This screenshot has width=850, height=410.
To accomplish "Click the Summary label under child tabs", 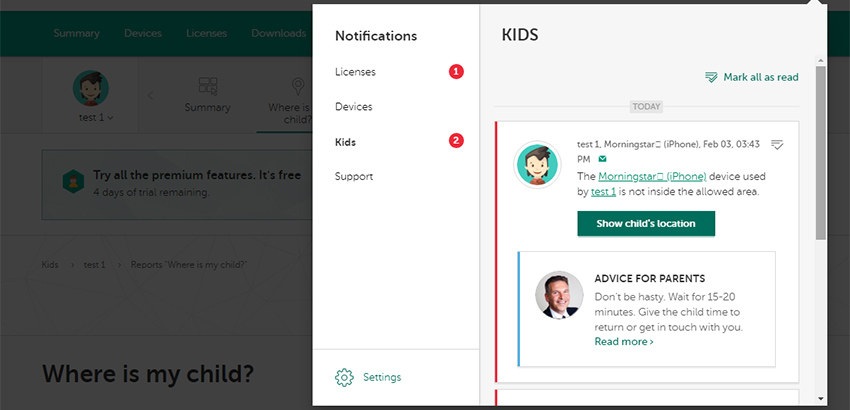I will click(208, 107).
